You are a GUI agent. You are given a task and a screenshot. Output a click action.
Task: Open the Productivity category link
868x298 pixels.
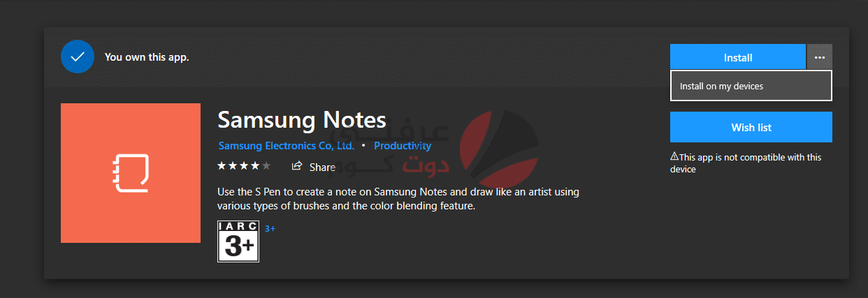tap(403, 146)
